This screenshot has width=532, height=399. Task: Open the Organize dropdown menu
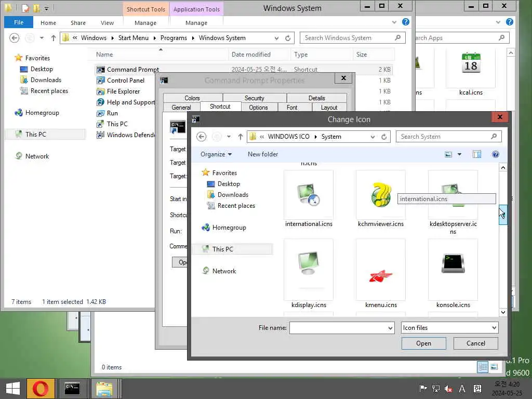(x=216, y=154)
